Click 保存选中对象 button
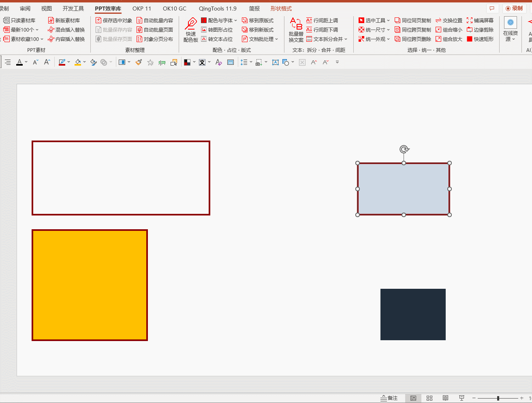 coord(114,20)
